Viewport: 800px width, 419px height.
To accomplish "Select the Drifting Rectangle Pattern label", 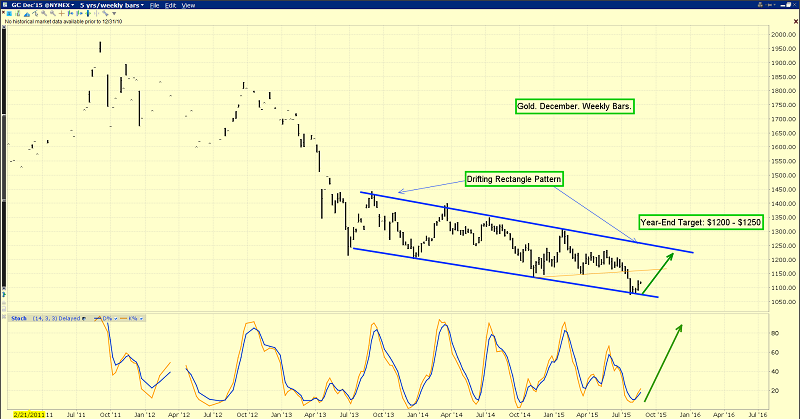I will (514, 179).
